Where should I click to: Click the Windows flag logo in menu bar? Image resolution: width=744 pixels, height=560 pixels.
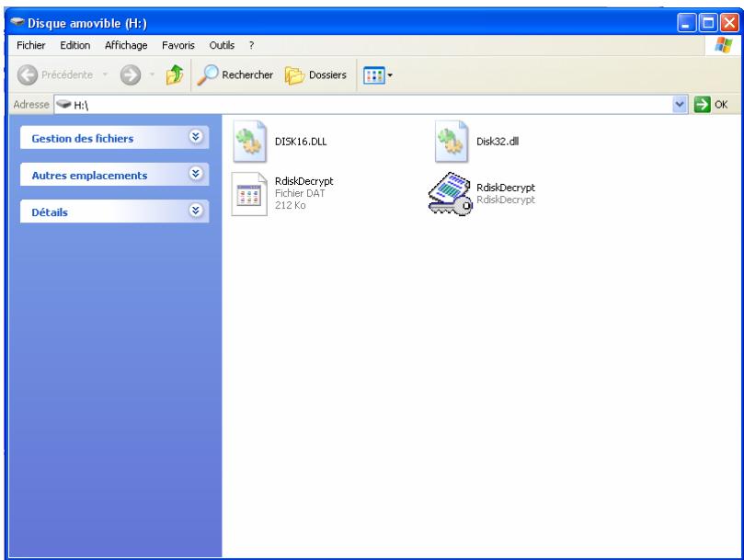(723, 46)
